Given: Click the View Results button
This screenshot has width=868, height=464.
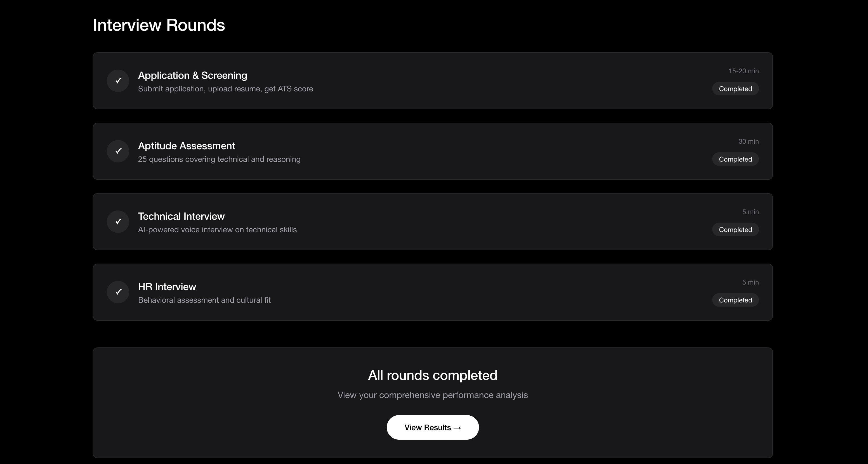Looking at the screenshot, I should point(432,427).
